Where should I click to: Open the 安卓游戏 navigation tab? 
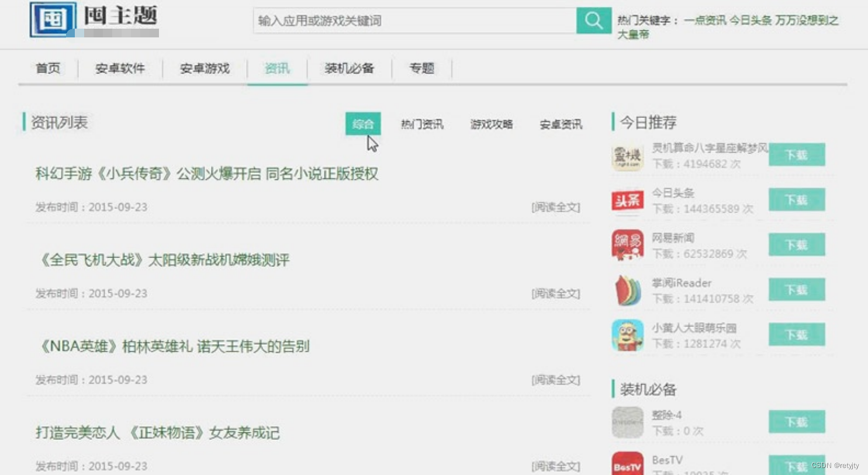pyautogui.click(x=203, y=68)
